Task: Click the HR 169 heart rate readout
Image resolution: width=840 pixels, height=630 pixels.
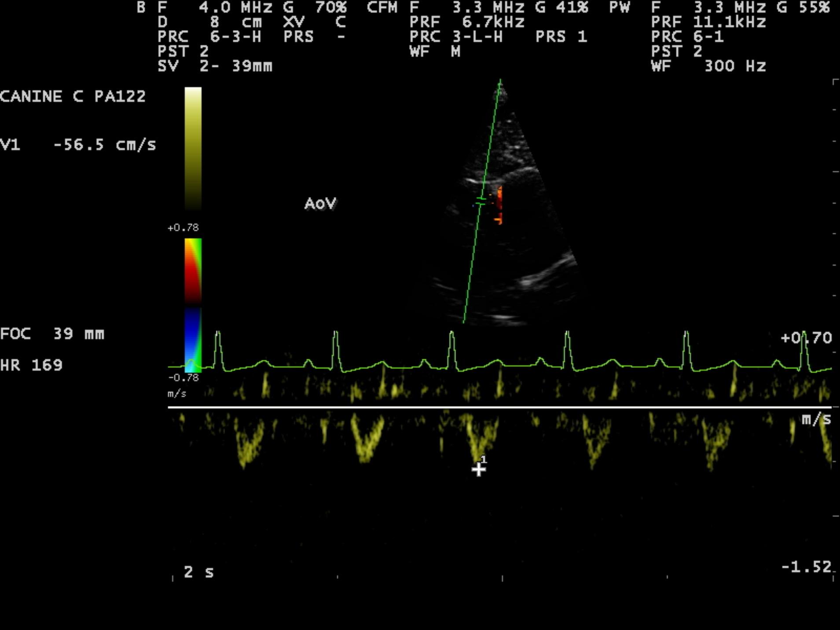Action: click(x=32, y=365)
